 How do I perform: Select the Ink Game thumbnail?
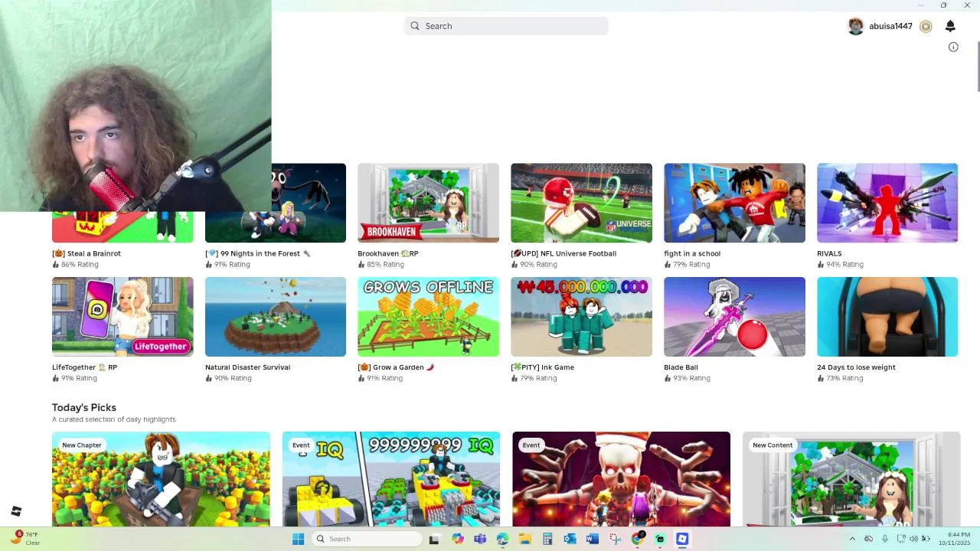(581, 317)
